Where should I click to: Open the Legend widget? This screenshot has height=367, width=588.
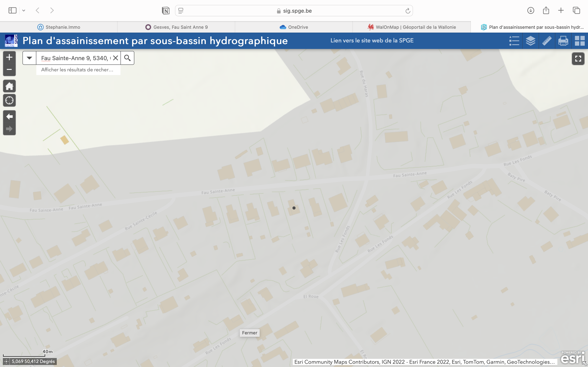click(x=514, y=41)
